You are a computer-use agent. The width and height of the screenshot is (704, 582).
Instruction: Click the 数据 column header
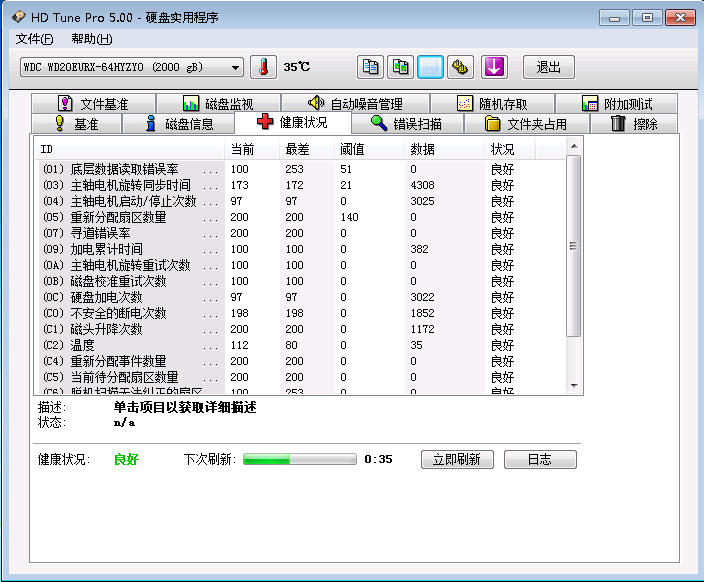[x=444, y=149]
